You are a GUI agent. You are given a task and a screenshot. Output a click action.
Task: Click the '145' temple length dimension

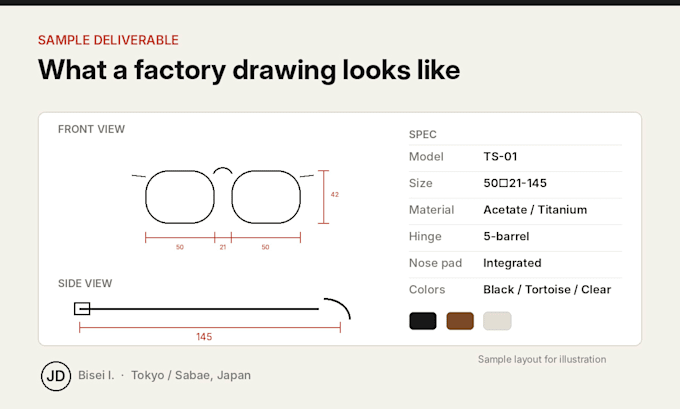click(x=204, y=337)
